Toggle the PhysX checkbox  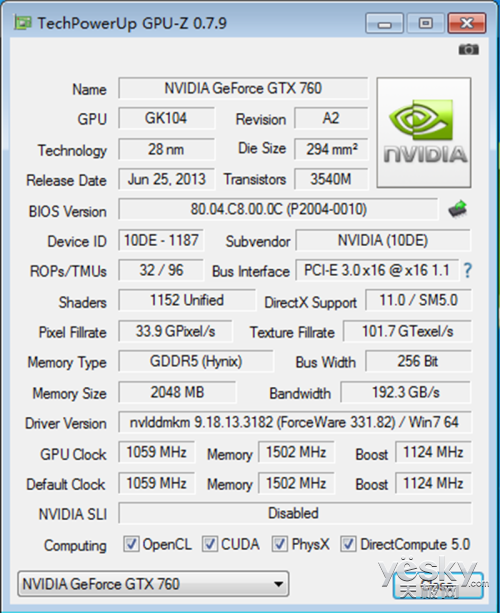(x=280, y=544)
